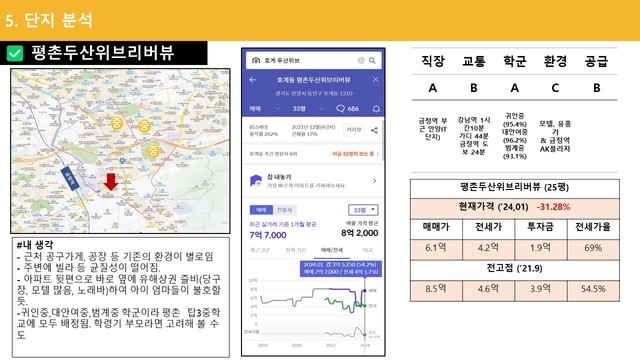Click the 거리뷰 button
The image size is (640, 360).
(353, 130)
